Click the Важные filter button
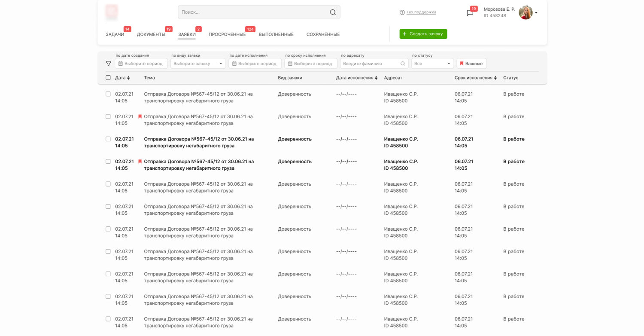The image size is (644, 336). 471,64
